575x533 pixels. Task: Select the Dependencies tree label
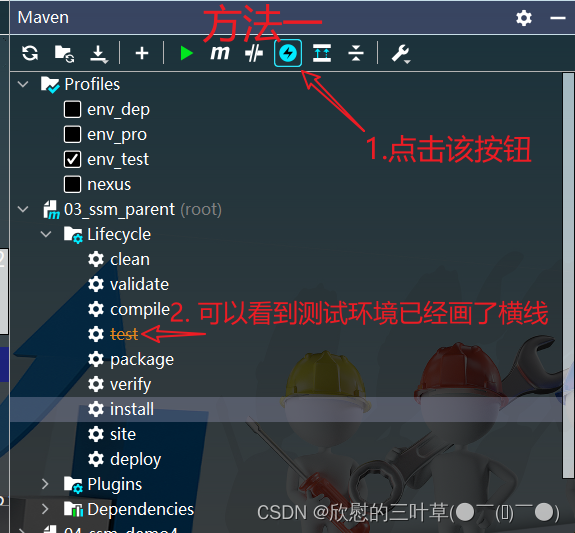140,510
